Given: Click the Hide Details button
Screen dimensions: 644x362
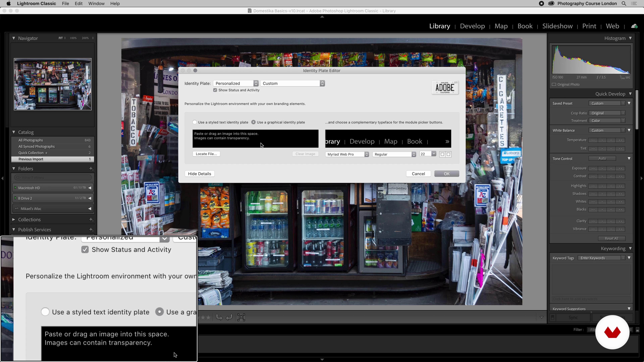Looking at the screenshot, I should (200, 174).
